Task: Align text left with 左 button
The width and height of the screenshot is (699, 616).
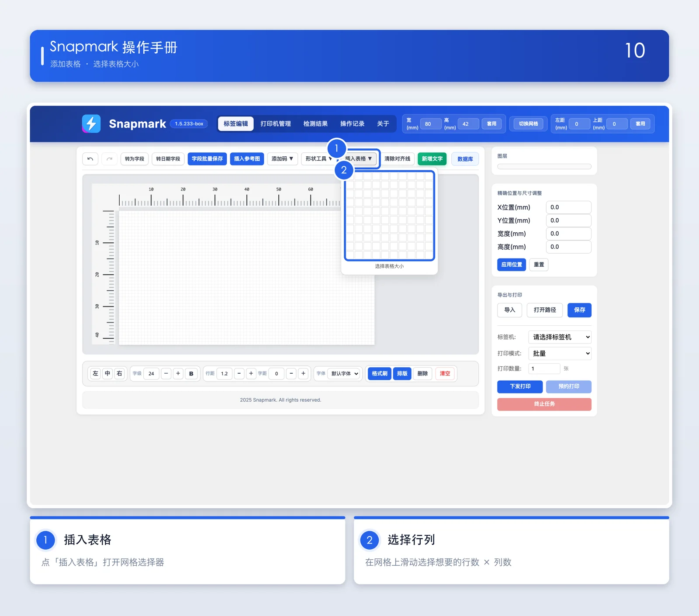Action: click(x=95, y=374)
